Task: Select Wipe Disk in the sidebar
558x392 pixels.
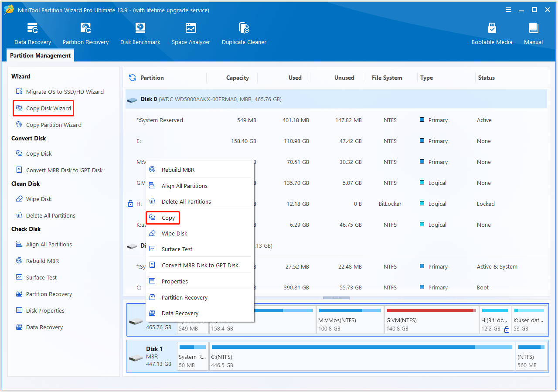Action: [x=34, y=199]
